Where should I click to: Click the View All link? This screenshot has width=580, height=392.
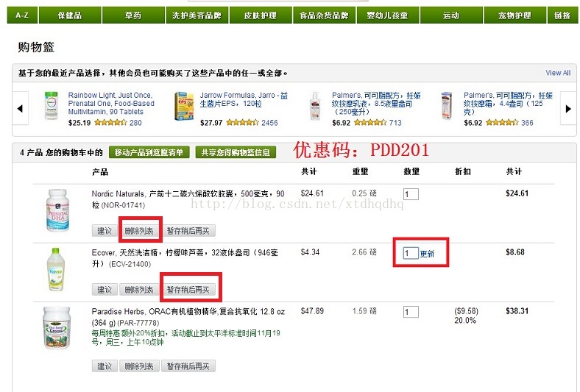558,73
